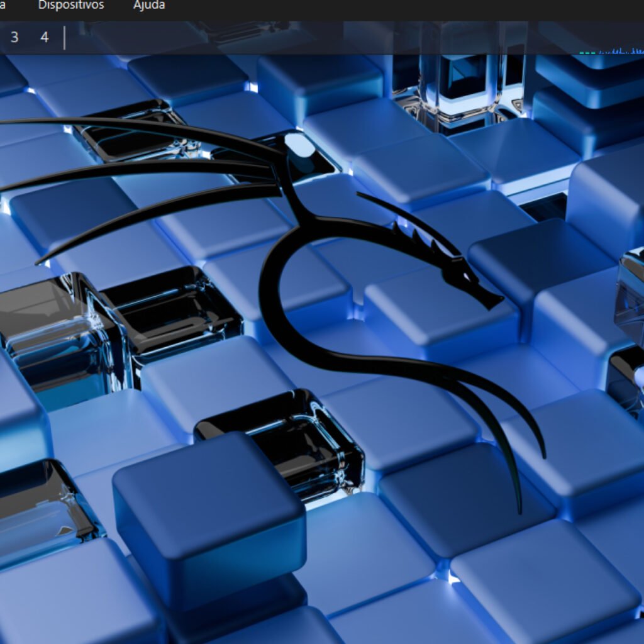Click the rightmost bars of the activity graph
Screen dimensions: 644x644
[640, 50]
